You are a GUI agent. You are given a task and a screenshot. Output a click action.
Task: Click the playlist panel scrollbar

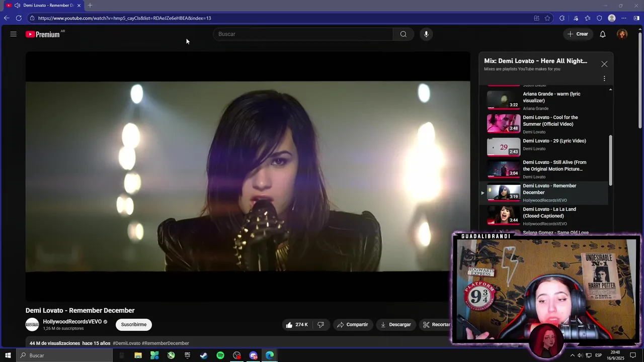pyautogui.click(x=611, y=160)
